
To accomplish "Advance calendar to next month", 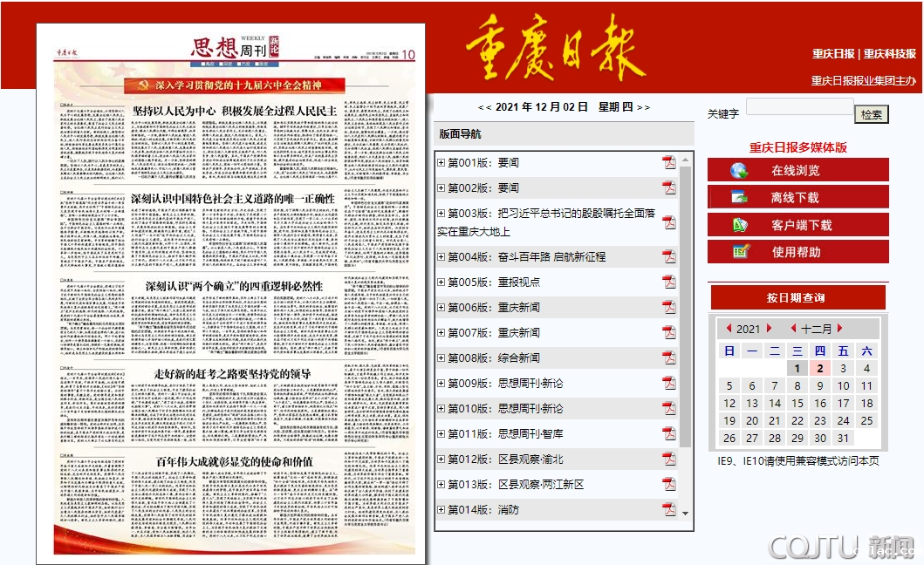I will point(839,329).
